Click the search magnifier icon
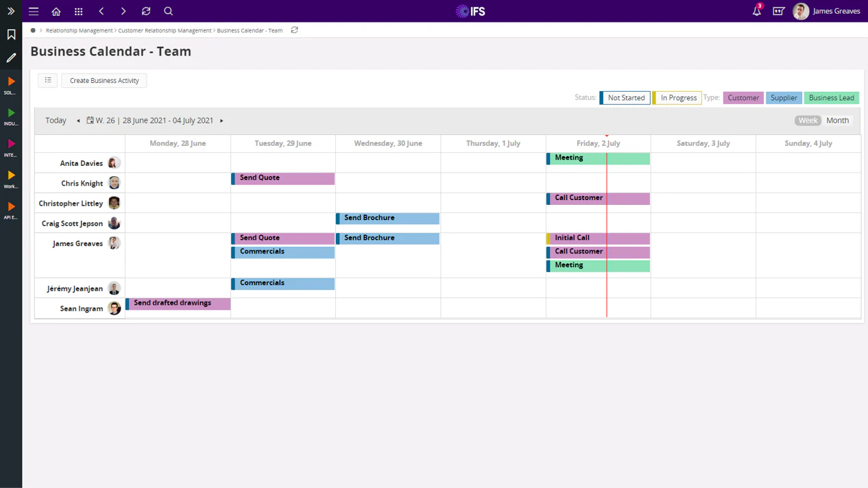Screen dimensions: 868x488 click(168, 11)
